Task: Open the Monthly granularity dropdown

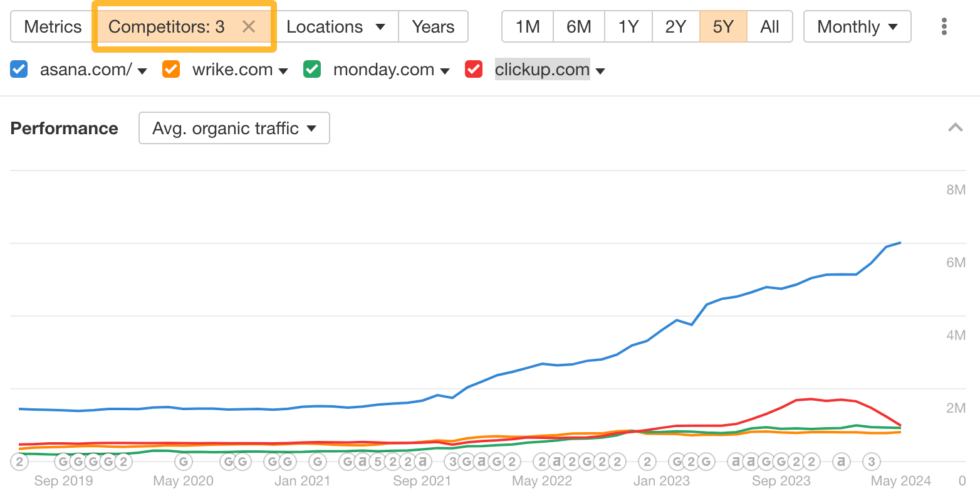Action: [857, 26]
